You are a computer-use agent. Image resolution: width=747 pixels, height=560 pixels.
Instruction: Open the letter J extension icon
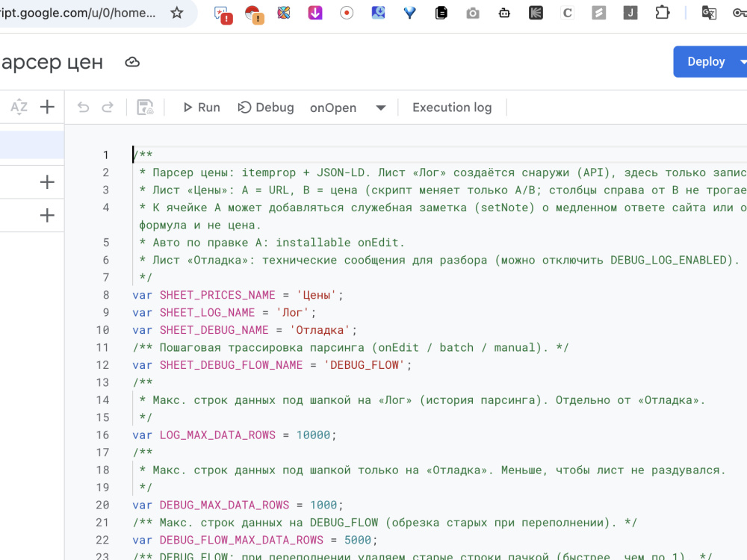tap(630, 13)
